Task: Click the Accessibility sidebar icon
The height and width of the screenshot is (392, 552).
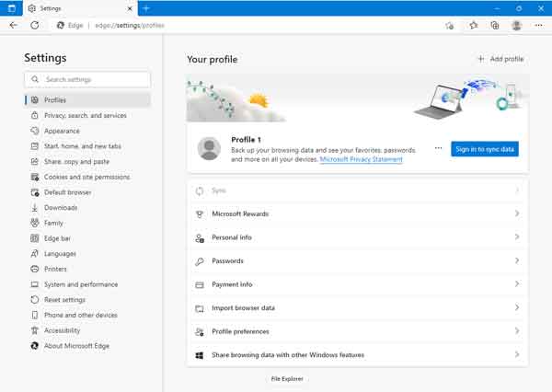Action: [x=35, y=330]
